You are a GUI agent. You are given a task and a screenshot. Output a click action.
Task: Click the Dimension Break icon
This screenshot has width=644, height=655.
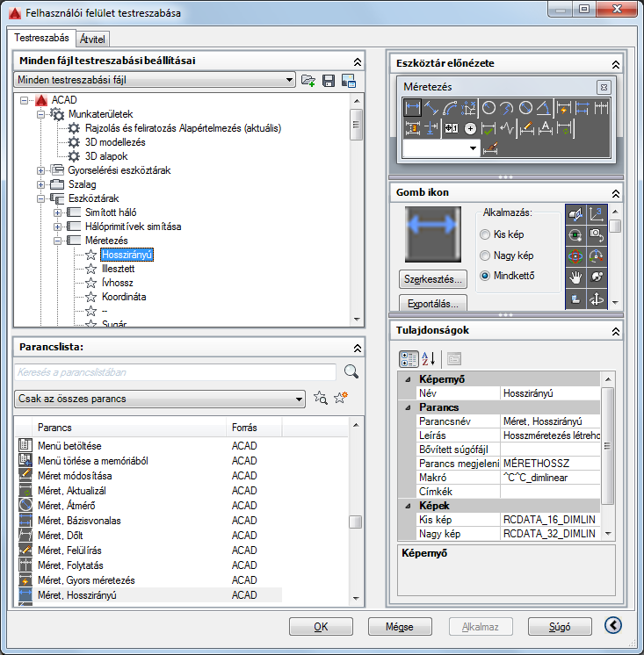[431, 128]
